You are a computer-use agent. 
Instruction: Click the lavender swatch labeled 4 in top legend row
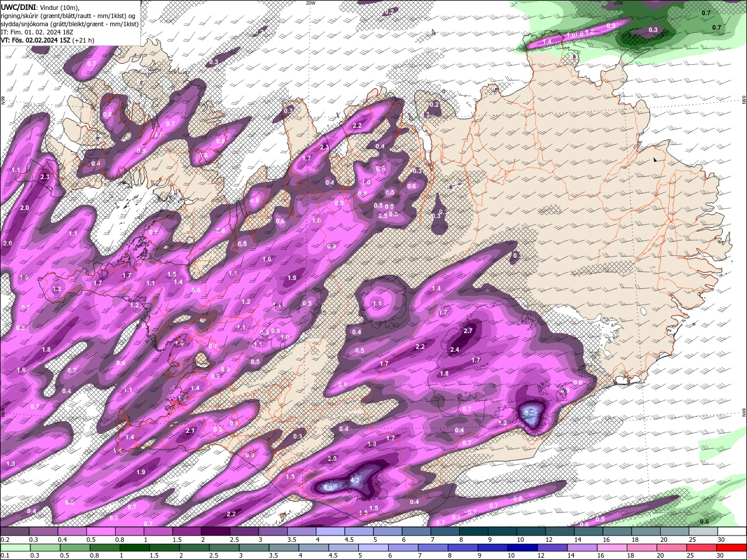pos(330,531)
